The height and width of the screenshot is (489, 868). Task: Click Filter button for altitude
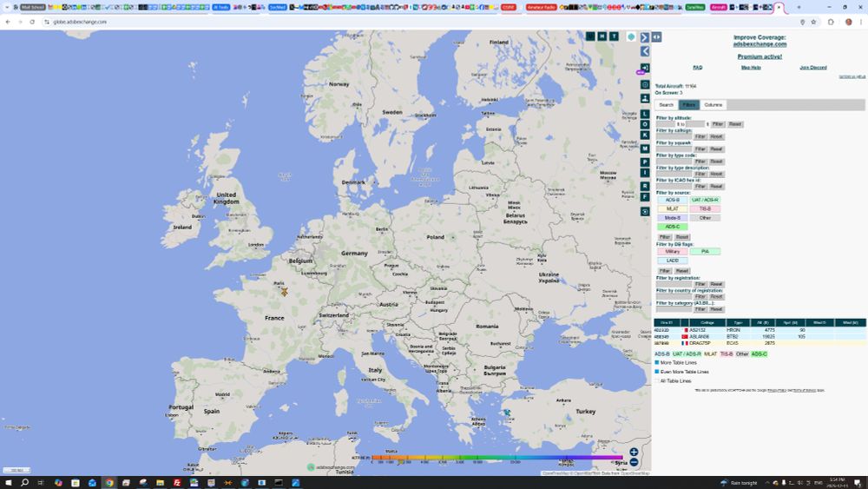(718, 124)
